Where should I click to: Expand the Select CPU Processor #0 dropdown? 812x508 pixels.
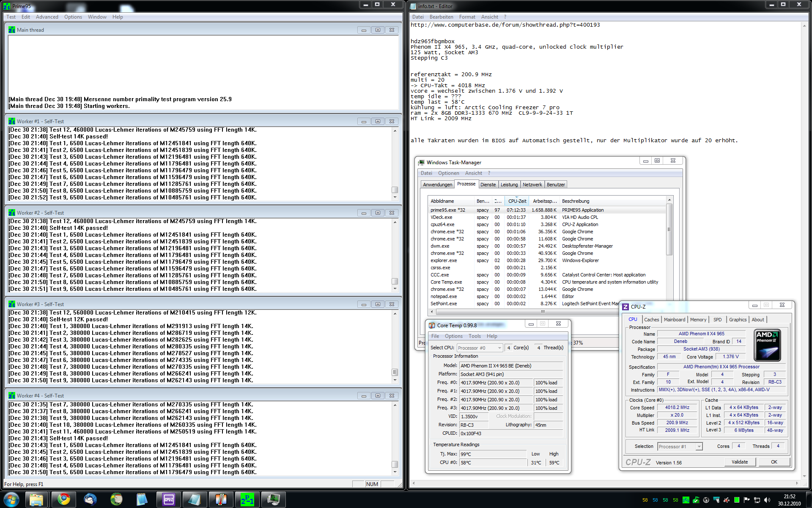click(x=499, y=348)
